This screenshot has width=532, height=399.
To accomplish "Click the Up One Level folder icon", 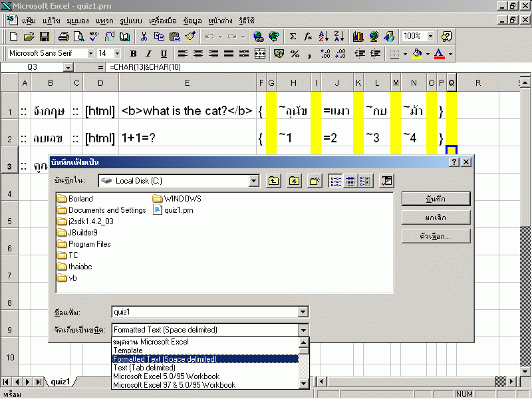I will tap(273, 181).
